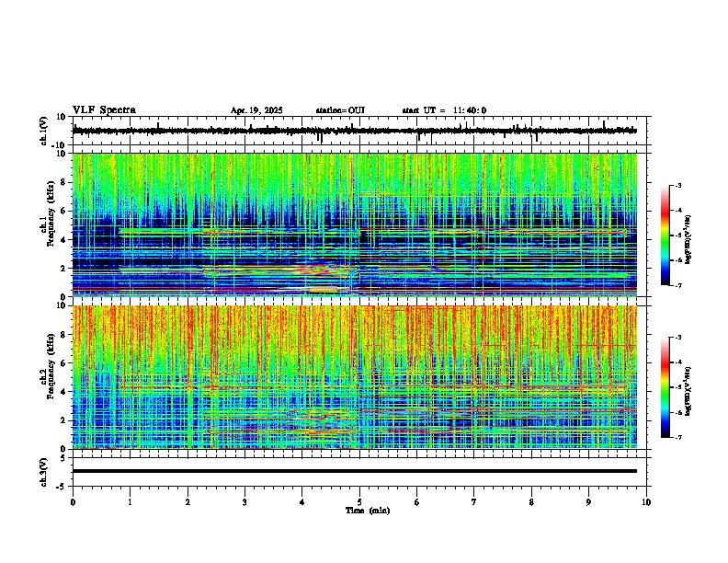Click the "ch.3(V)" axis label
Image resolution: width=728 pixels, height=563 pixels.
point(44,473)
